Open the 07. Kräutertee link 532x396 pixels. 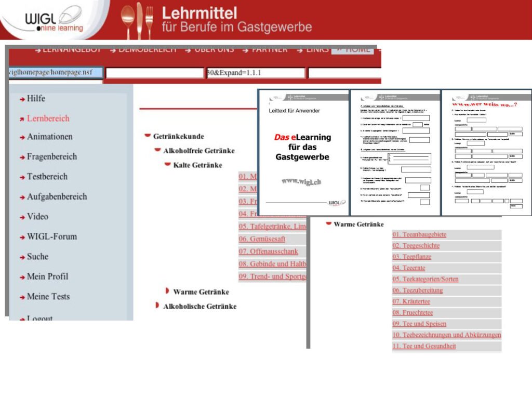411,301
